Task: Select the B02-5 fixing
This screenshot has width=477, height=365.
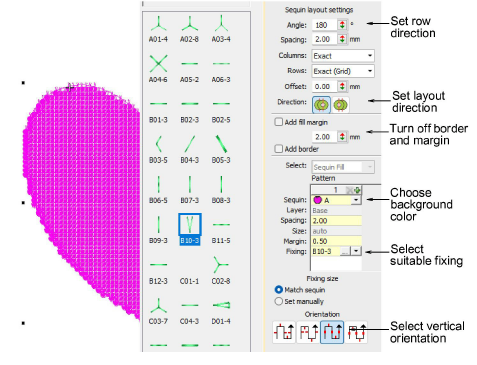Action: tap(221, 111)
